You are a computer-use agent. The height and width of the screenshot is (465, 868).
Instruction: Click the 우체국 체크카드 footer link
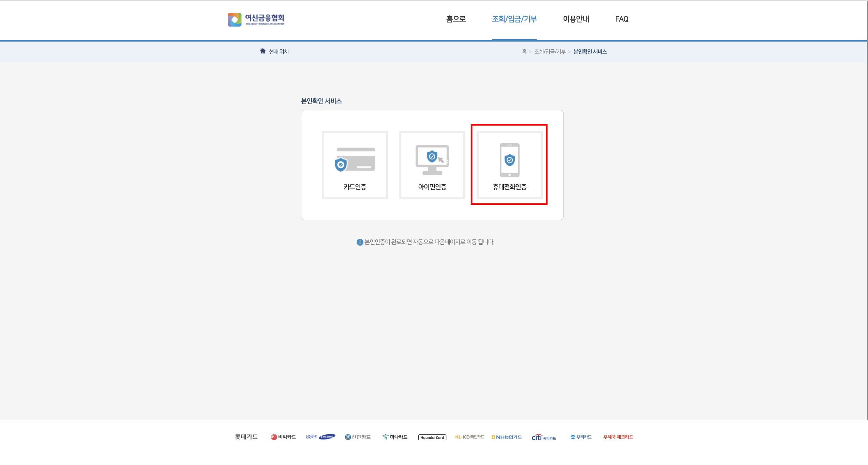pos(618,437)
